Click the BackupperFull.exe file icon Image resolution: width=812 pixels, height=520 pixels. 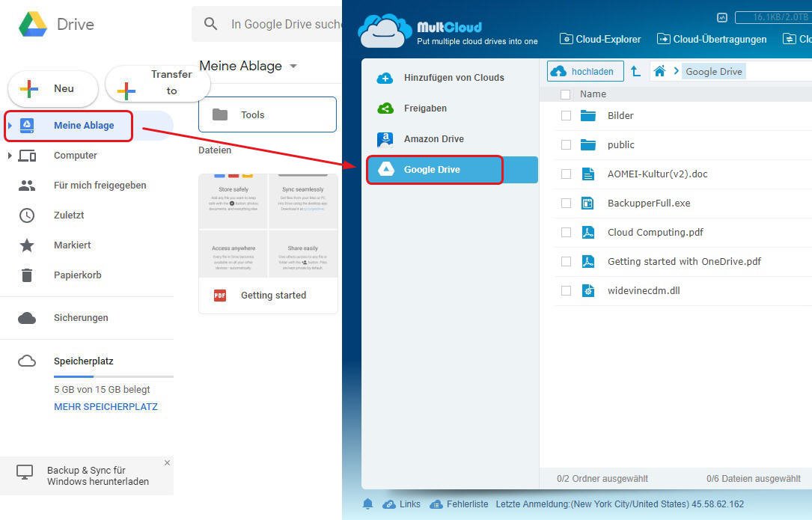pyautogui.click(x=587, y=204)
